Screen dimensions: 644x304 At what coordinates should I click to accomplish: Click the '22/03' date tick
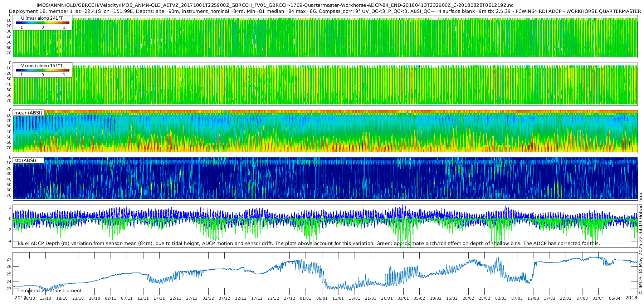coord(566,299)
